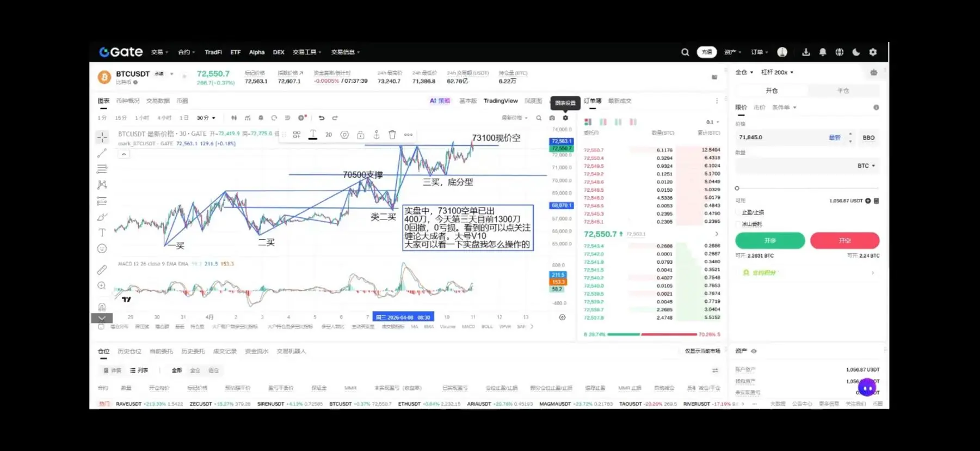Select the trend line drawing tool
Image resolution: width=980 pixels, height=451 pixels.
coord(102,154)
